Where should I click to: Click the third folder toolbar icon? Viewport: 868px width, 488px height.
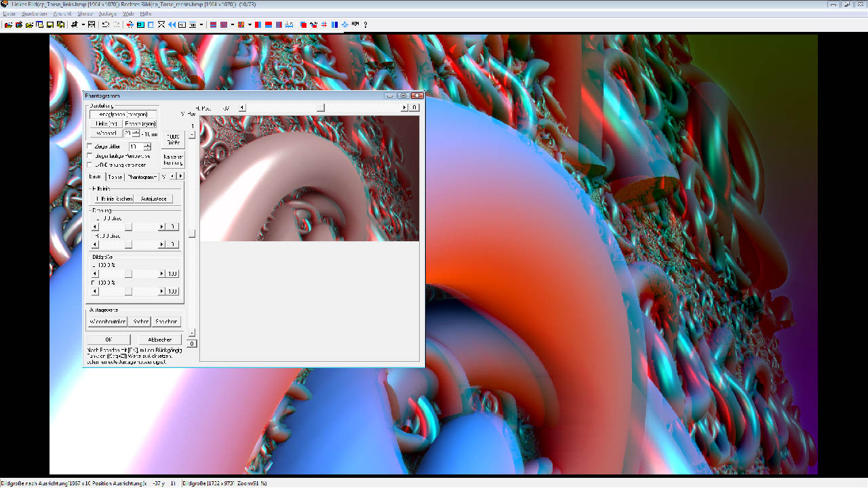pos(29,24)
